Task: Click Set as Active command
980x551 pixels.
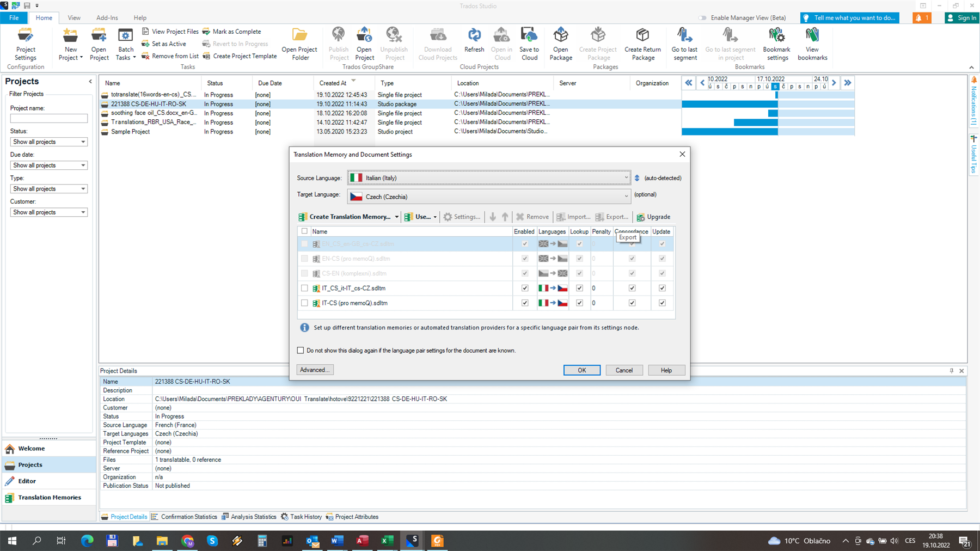Action: [164, 44]
